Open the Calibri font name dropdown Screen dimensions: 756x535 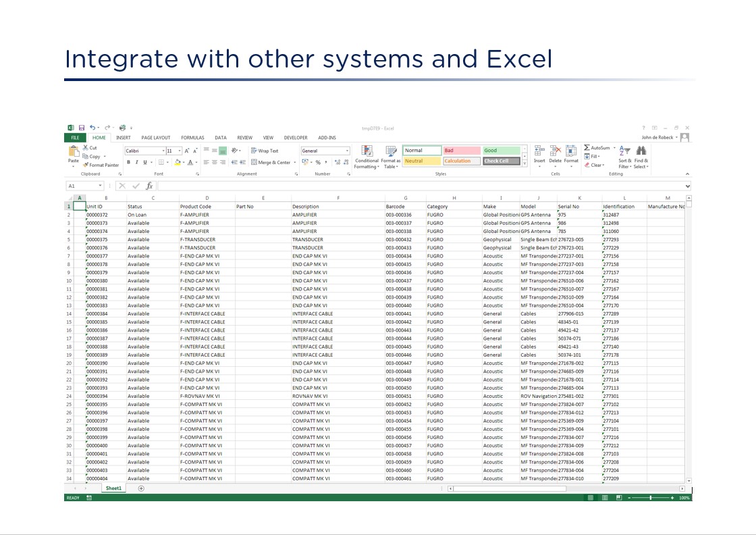coord(163,151)
